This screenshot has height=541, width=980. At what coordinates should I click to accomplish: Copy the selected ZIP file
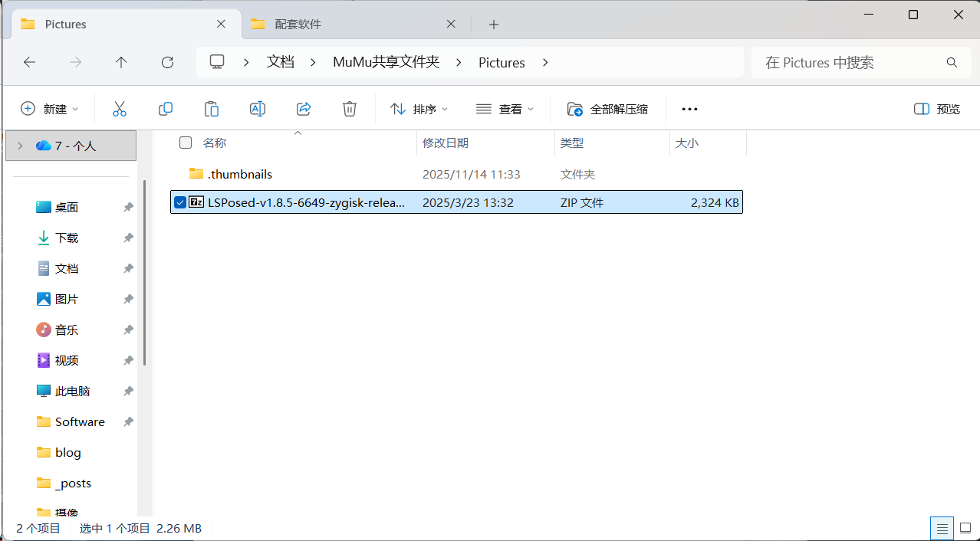point(166,108)
